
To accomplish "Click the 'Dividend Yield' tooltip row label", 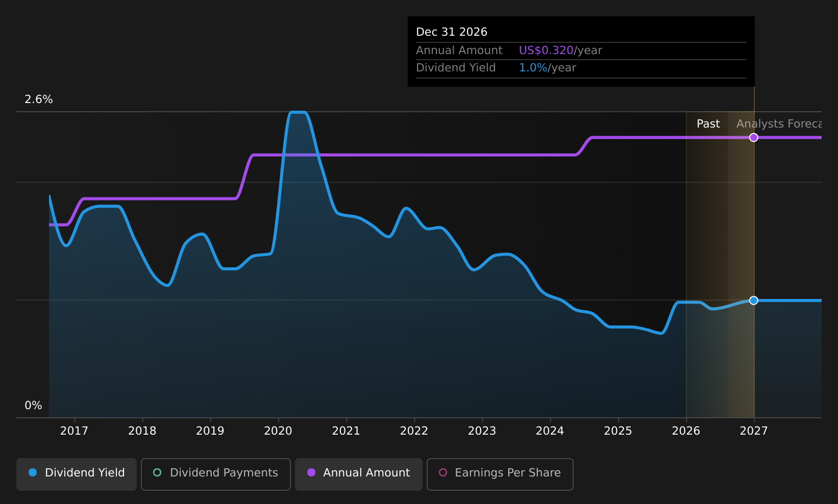I will click(x=456, y=68).
